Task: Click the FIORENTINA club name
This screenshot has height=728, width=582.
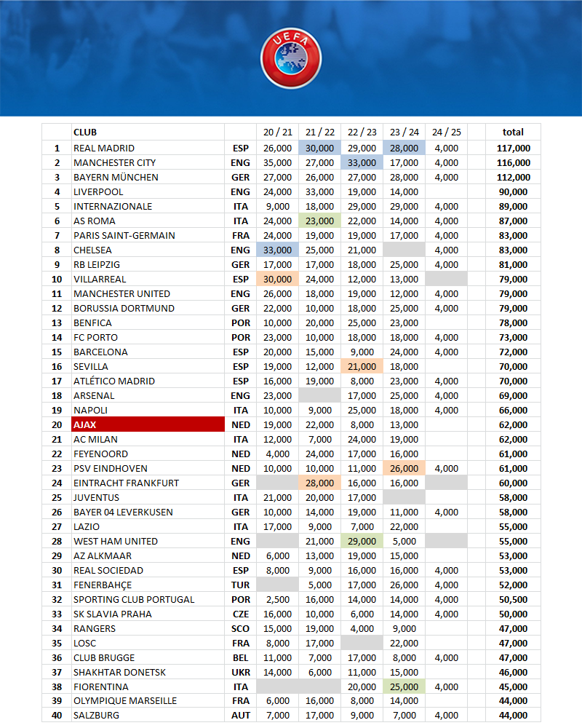Action: [x=100, y=687]
